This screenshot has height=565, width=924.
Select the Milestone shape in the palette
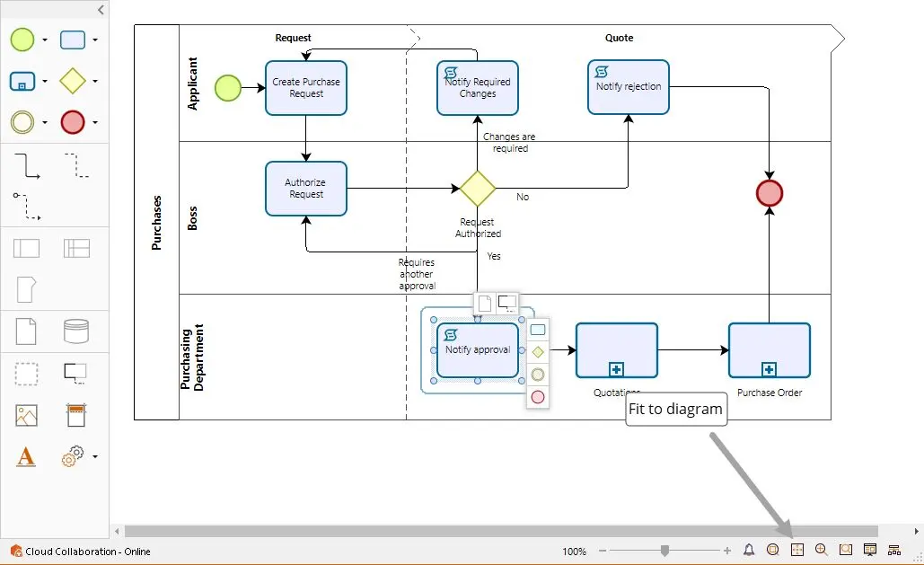pos(26,289)
